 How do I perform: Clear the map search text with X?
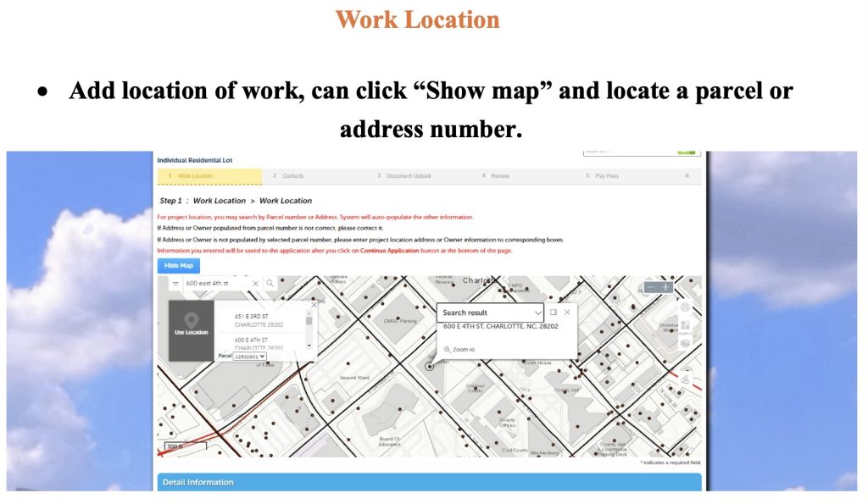point(256,284)
